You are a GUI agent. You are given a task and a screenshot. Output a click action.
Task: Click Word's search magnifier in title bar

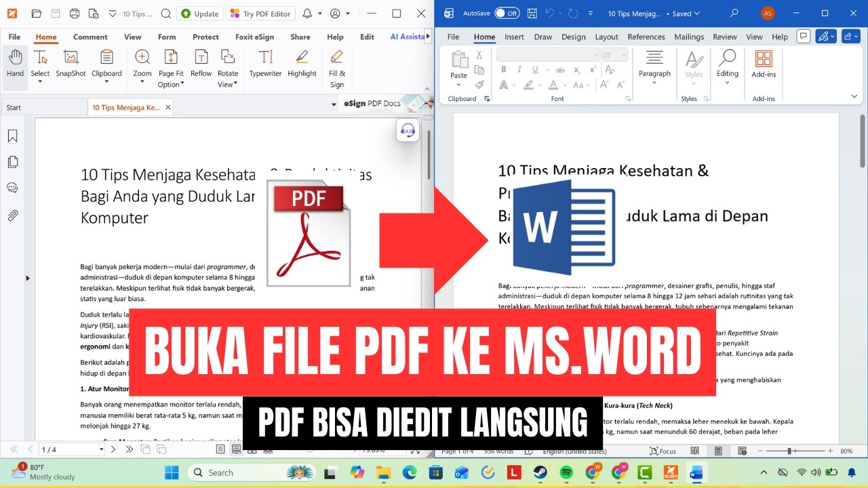734,13
